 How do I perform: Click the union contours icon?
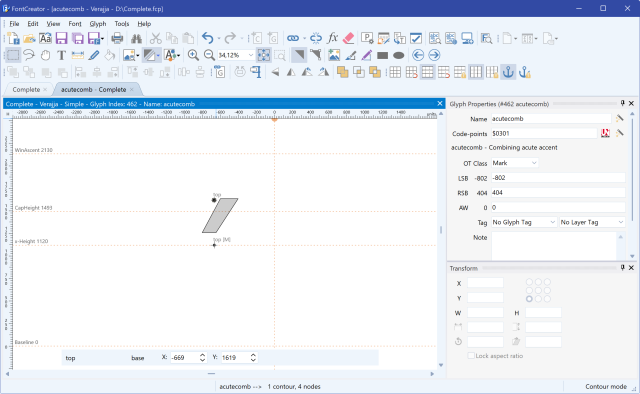342,72
